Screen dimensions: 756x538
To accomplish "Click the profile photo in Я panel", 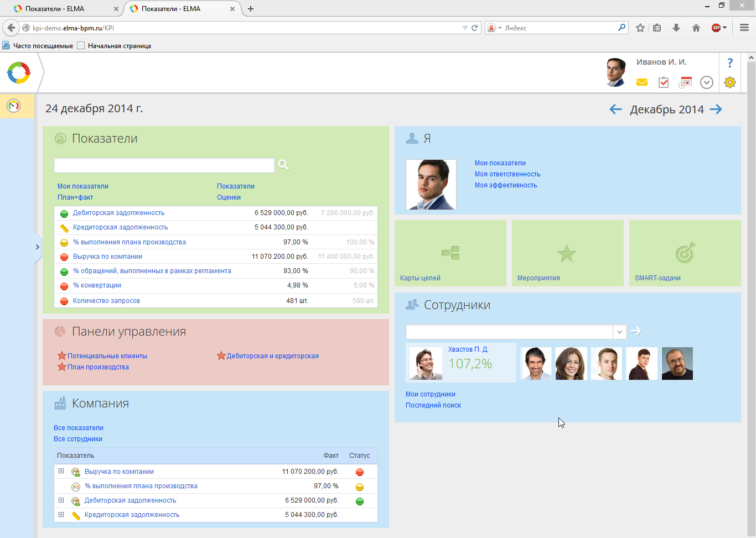I will coord(431,185).
